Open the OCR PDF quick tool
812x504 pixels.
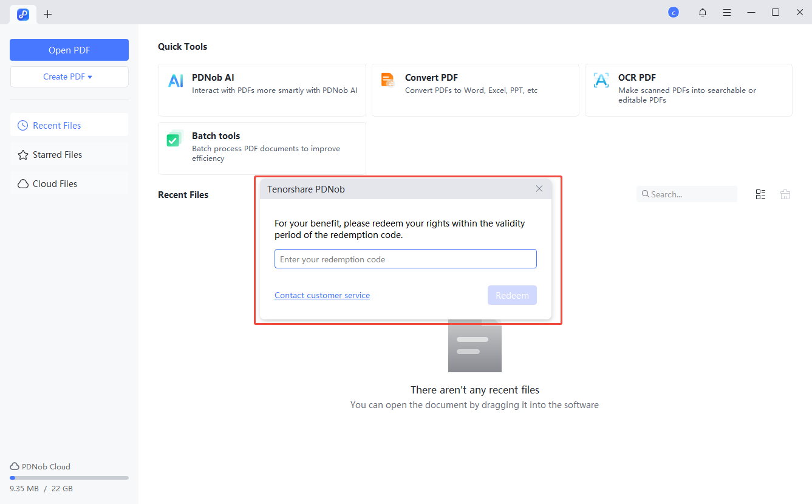tap(689, 90)
